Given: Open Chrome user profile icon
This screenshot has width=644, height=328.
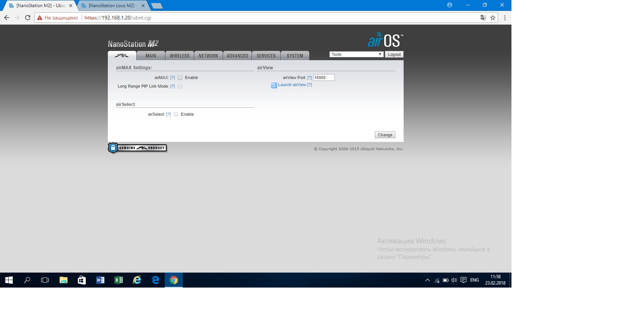Looking at the screenshot, I should pyautogui.click(x=450, y=5).
